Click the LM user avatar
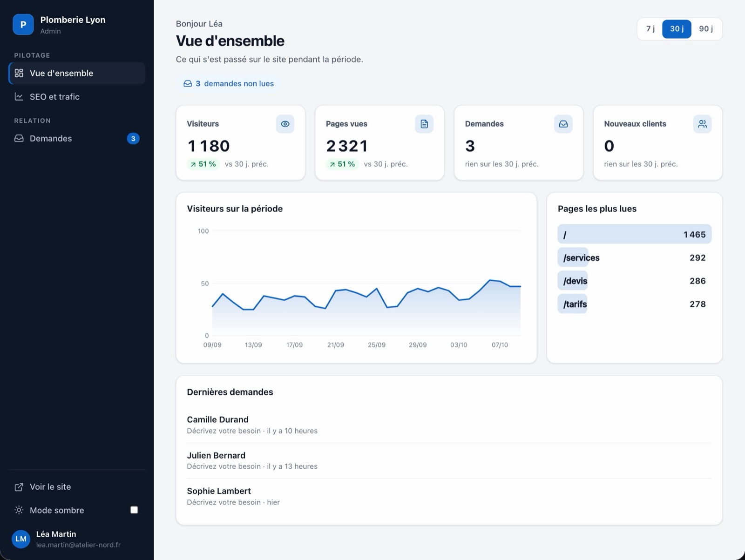Viewport: 745px width, 560px height. coord(21,539)
